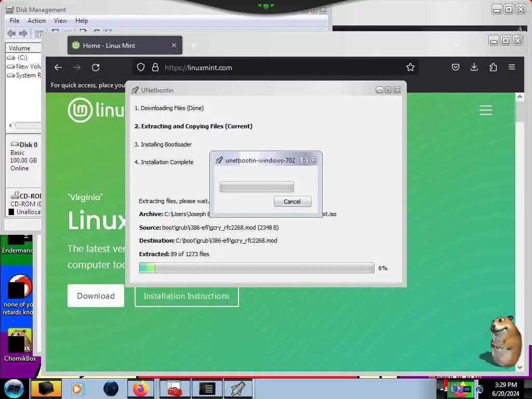The image size is (532, 399).
Task: Click the Volume column header
Action: (x=23, y=48)
